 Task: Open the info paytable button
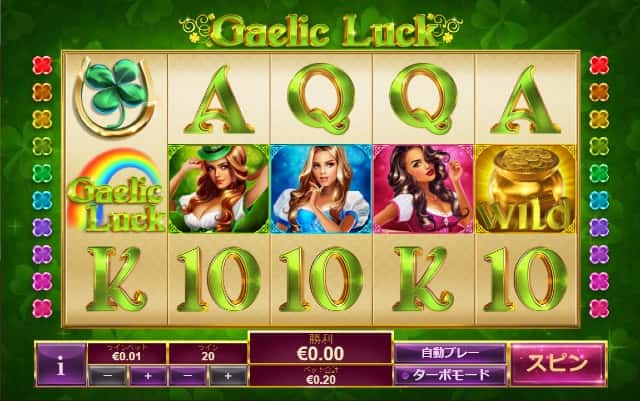point(61,365)
